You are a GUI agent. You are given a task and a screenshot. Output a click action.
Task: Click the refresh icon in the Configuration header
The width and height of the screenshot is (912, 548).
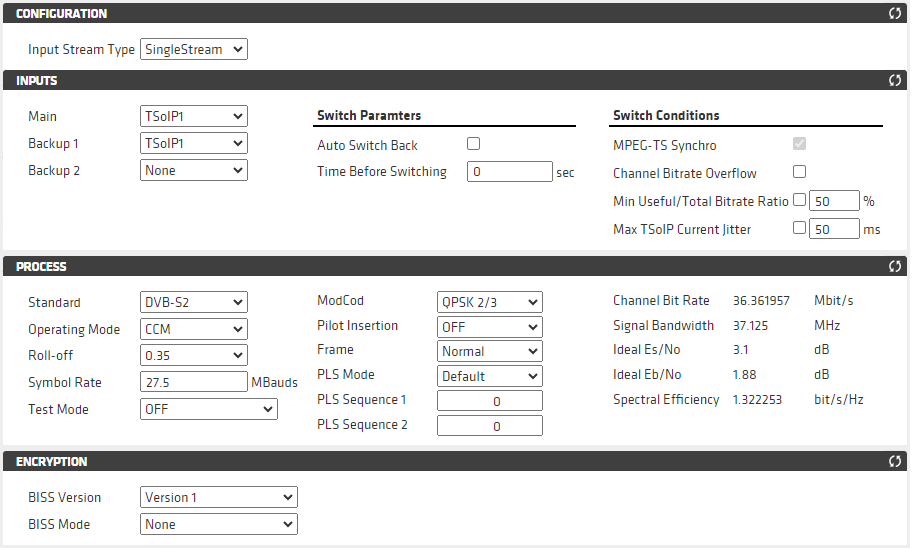[895, 14]
